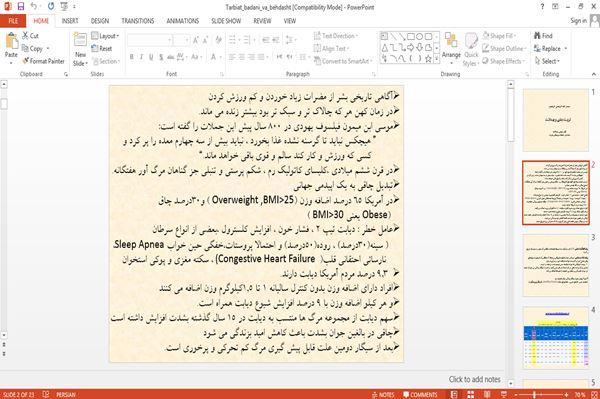The width and height of the screenshot is (600, 399).
Task: Click the Redo icon in quick access toolbar
Action: [51, 6]
